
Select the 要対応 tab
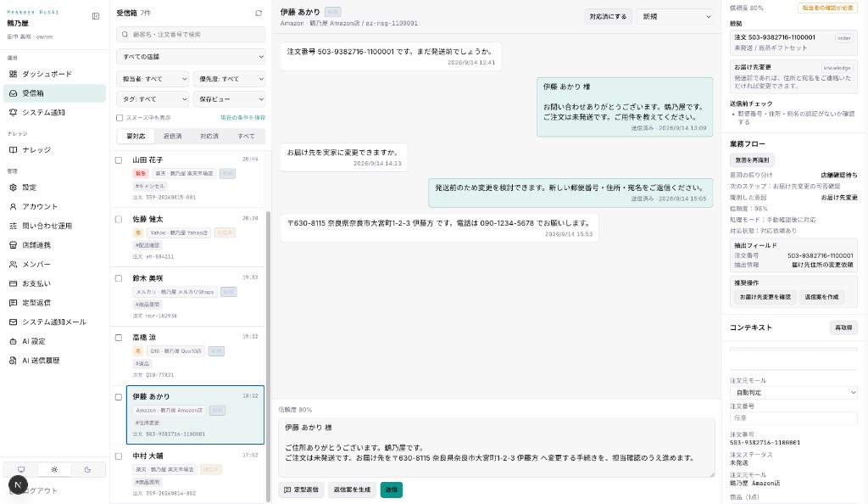[136, 137]
